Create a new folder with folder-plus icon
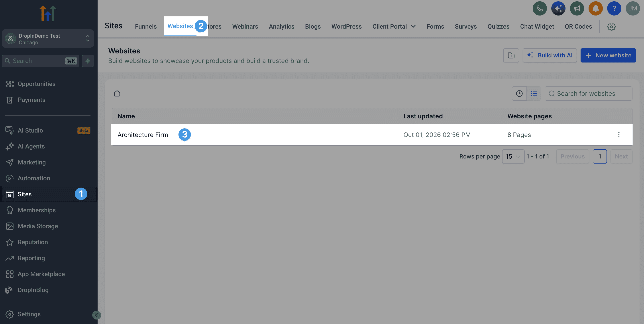The height and width of the screenshot is (324, 644). coord(511,55)
